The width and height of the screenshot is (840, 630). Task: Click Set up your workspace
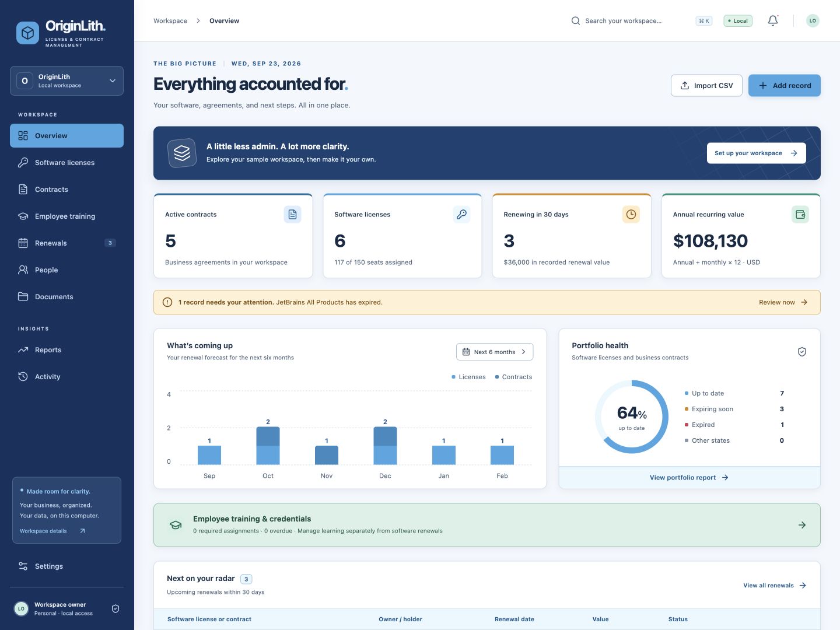click(x=757, y=153)
